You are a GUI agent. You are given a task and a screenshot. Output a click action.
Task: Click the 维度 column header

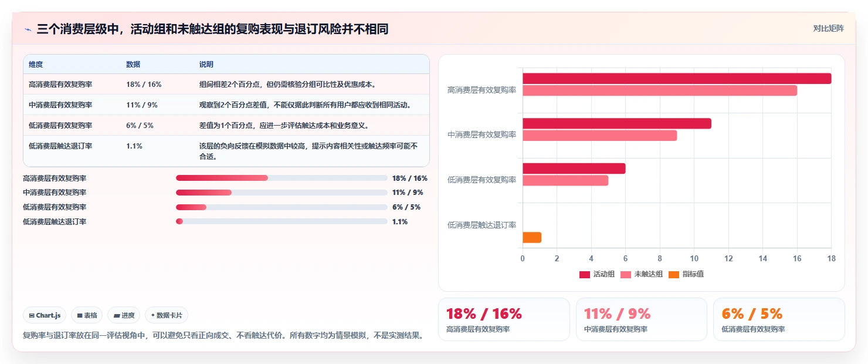[36, 64]
